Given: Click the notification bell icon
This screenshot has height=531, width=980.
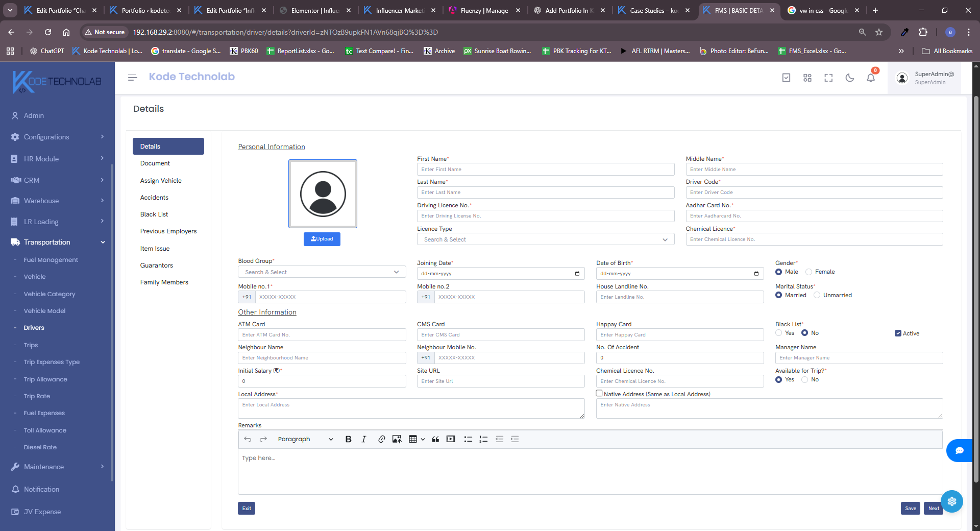Looking at the screenshot, I should pos(871,78).
